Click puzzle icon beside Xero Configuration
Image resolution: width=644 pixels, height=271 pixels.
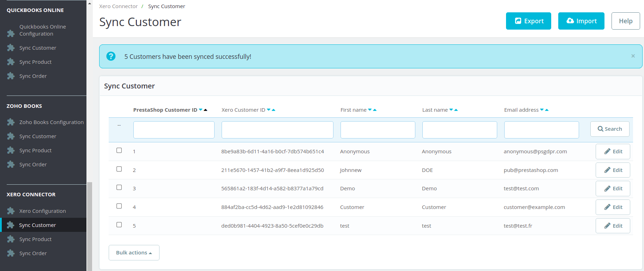[11, 211]
